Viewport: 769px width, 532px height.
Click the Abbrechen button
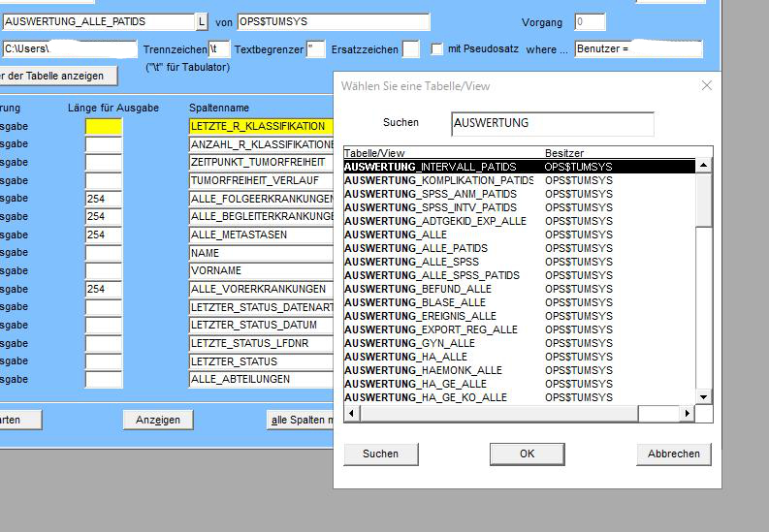[x=673, y=454]
